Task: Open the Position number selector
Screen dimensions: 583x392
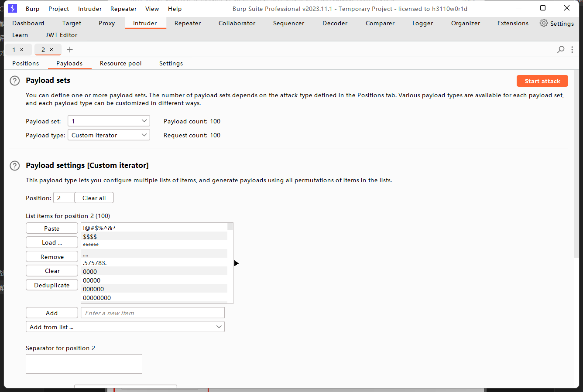Action: [64, 198]
